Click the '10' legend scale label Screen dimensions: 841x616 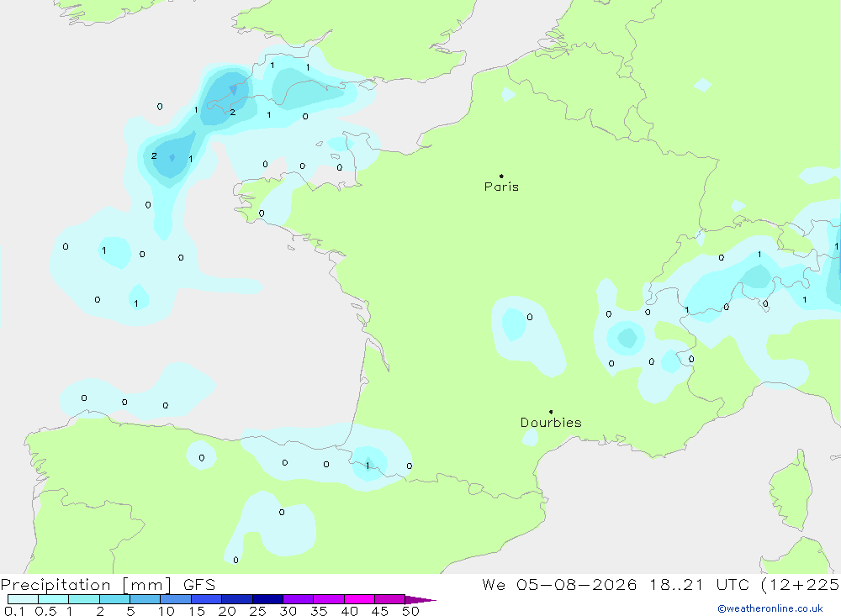coord(167,611)
